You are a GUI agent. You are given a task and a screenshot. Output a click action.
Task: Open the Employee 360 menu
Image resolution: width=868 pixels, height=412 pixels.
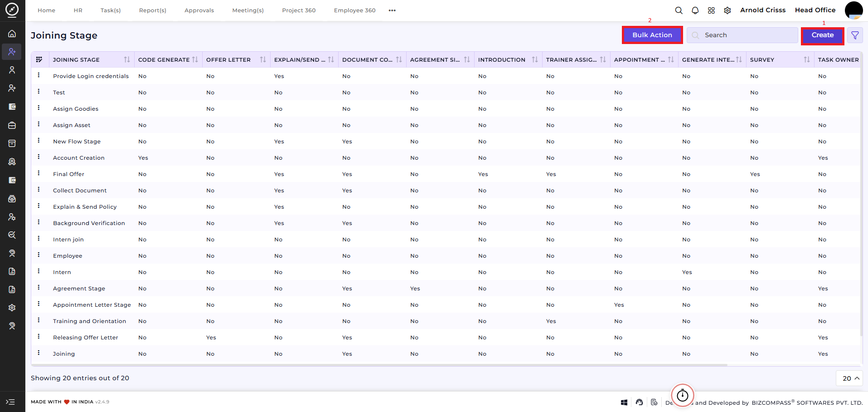tap(355, 10)
